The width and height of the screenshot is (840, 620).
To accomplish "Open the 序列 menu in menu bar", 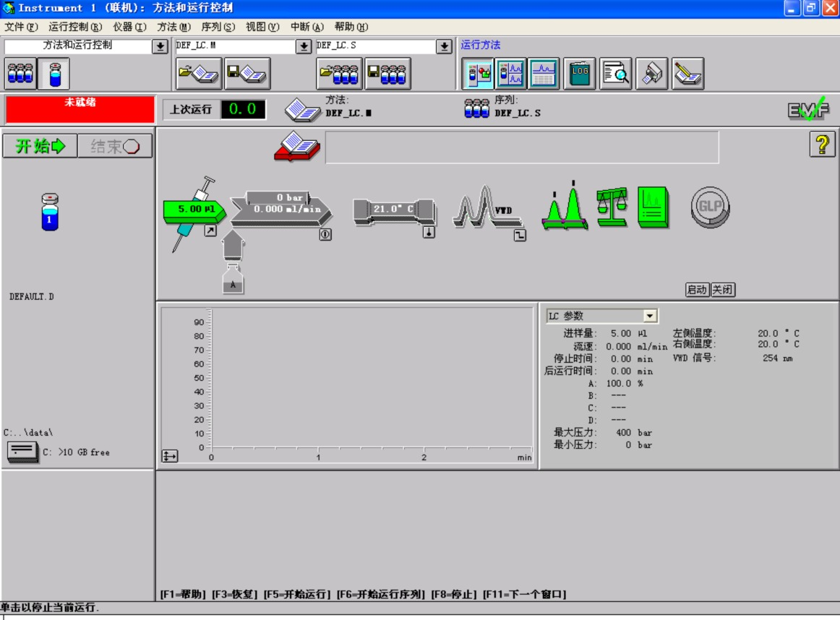I will 218,27.
